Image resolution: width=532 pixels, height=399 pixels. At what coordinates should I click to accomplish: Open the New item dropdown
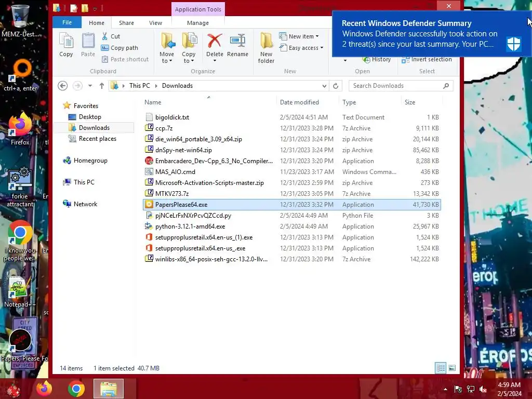tap(299, 36)
